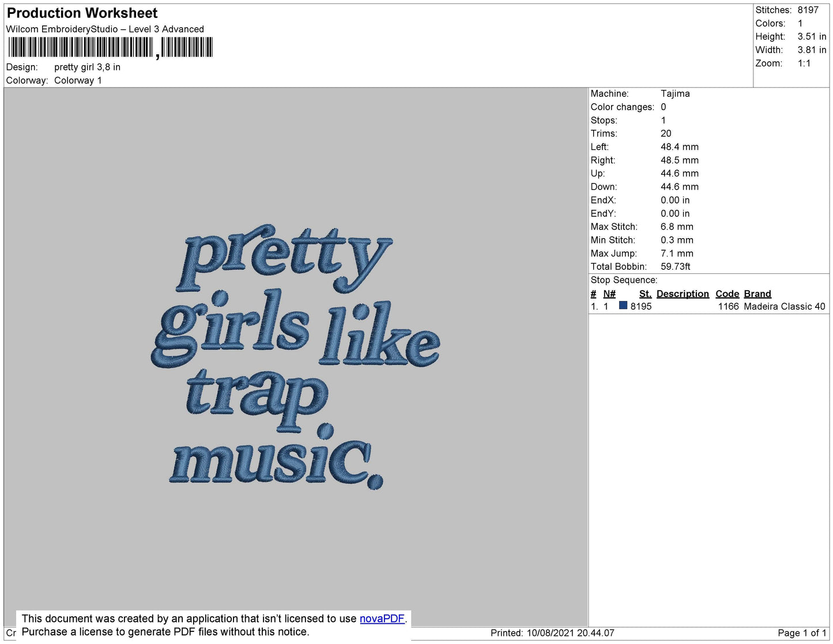This screenshot has height=644, width=833.
Task: Select the EndX value 0.00 in
Action: click(x=675, y=200)
